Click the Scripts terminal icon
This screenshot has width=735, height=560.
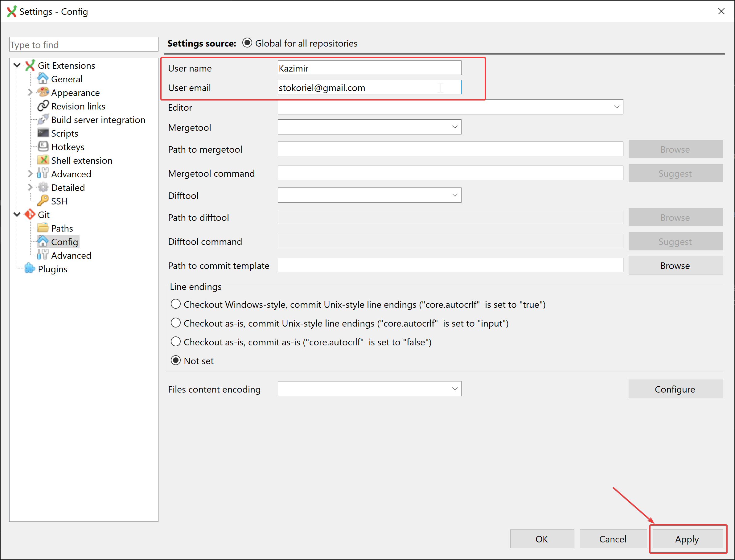[43, 133]
